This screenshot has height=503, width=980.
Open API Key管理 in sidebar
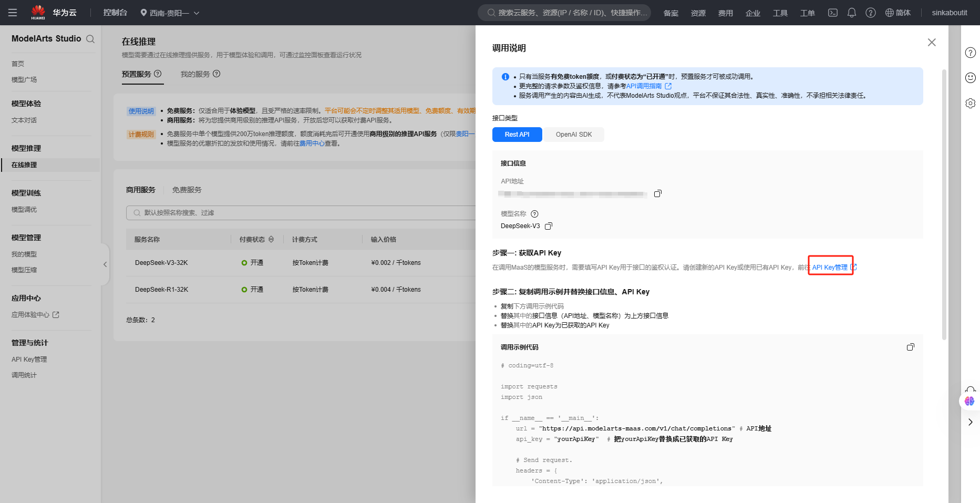[x=29, y=359]
